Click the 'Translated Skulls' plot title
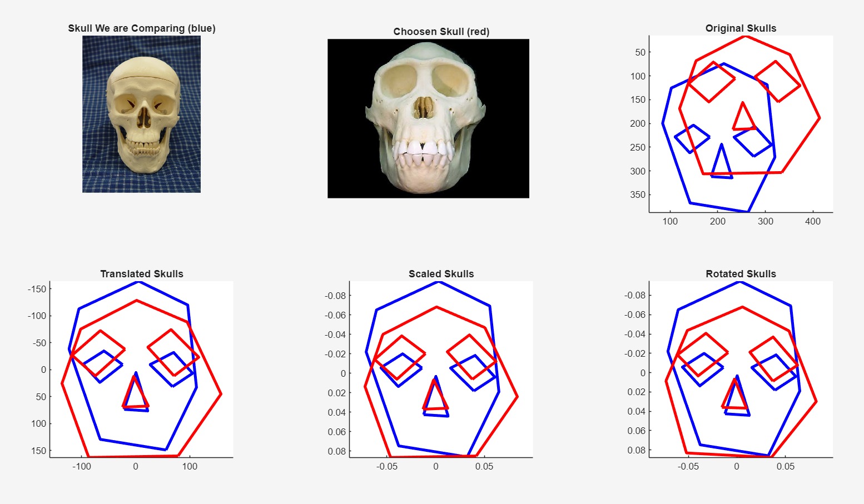The width and height of the screenshot is (864, 504). [x=142, y=274]
